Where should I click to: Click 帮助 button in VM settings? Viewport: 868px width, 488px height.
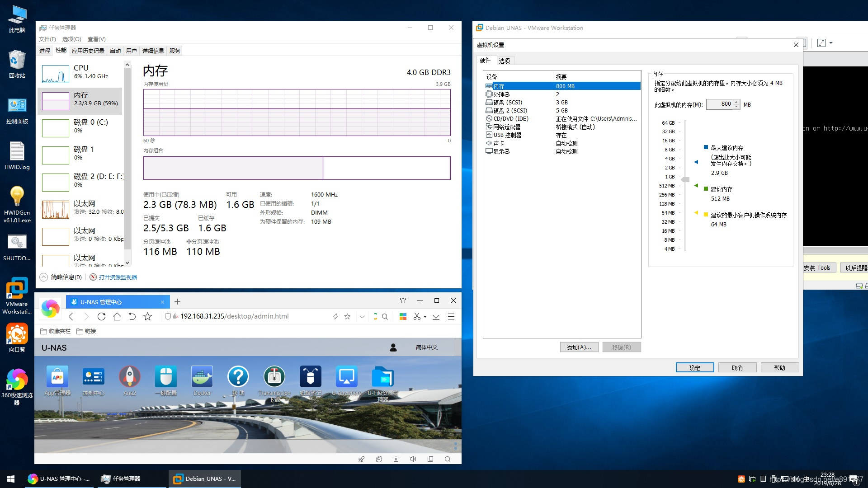click(780, 368)
